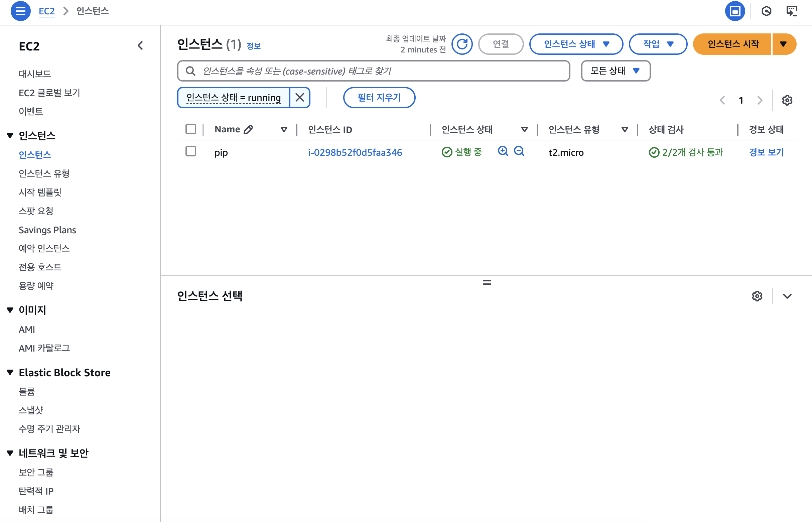Open table preferences gear icon
The height and width of the screenshot is (522, 812).
point(787,100)
